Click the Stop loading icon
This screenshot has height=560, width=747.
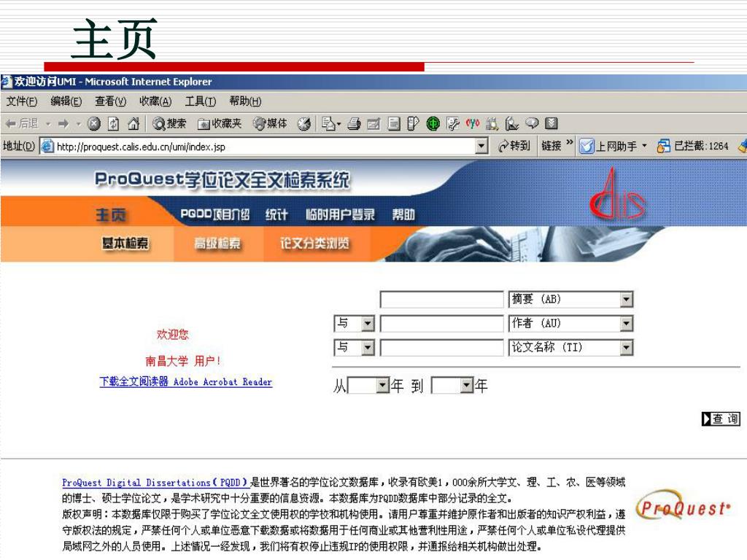click(x=94, y=124)
